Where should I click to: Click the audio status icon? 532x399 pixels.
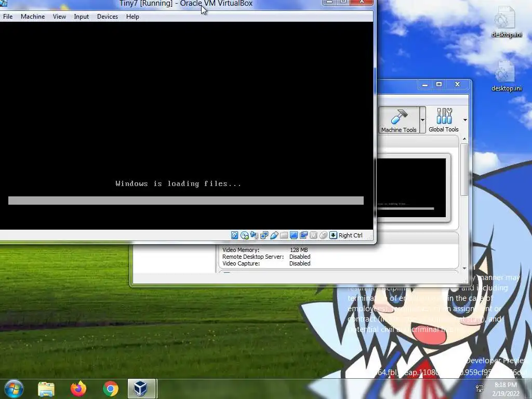(254, 235)
